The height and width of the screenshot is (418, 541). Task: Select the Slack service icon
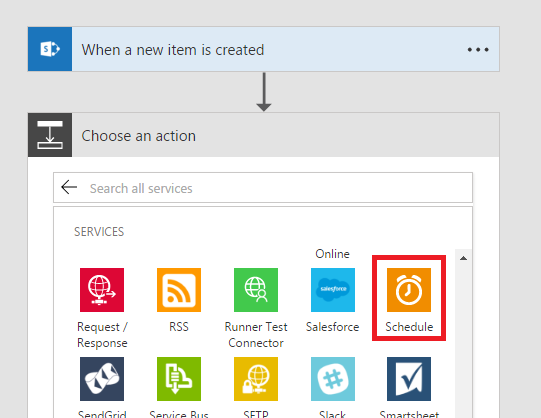click(333, 379)
